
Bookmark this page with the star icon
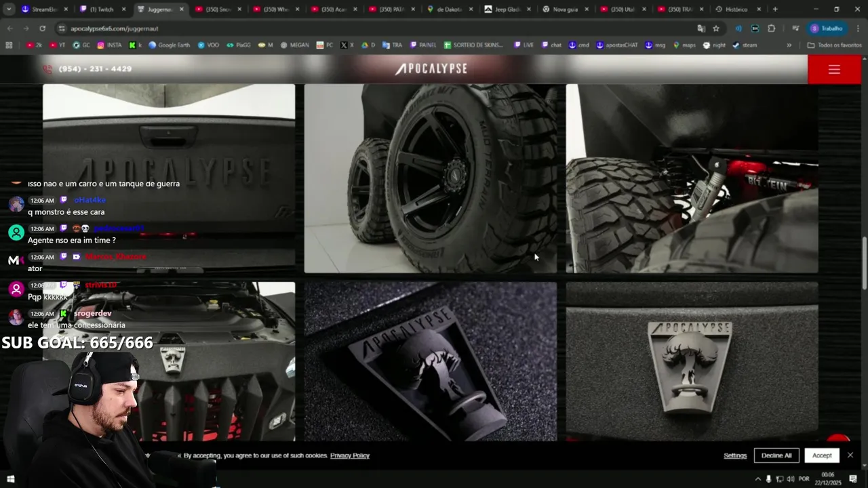pyautogui.click(x=716, y=28)
